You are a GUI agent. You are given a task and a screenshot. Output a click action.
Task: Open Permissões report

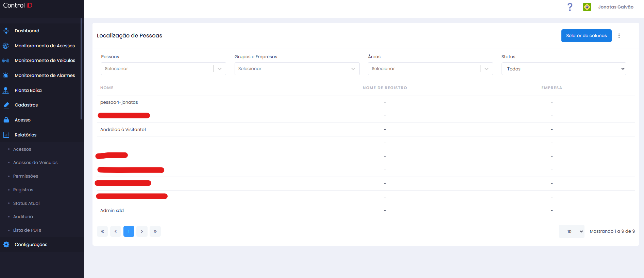[26, 176]
